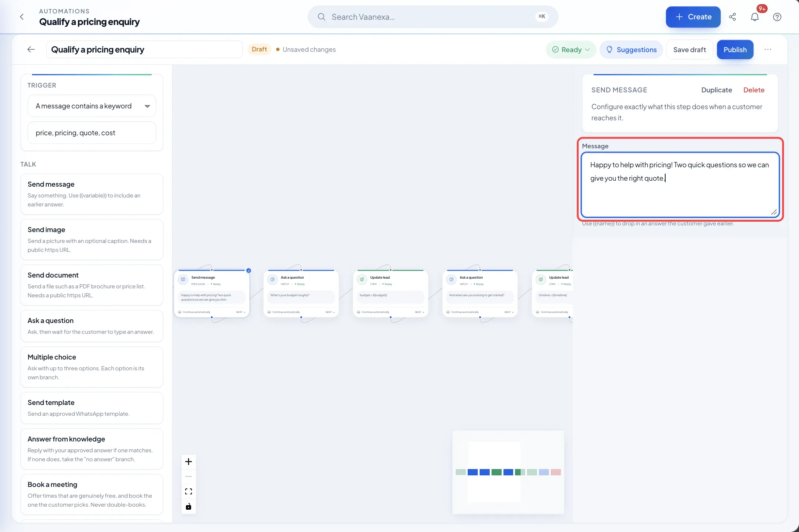Click the search magnifier icon

[321, 17]
